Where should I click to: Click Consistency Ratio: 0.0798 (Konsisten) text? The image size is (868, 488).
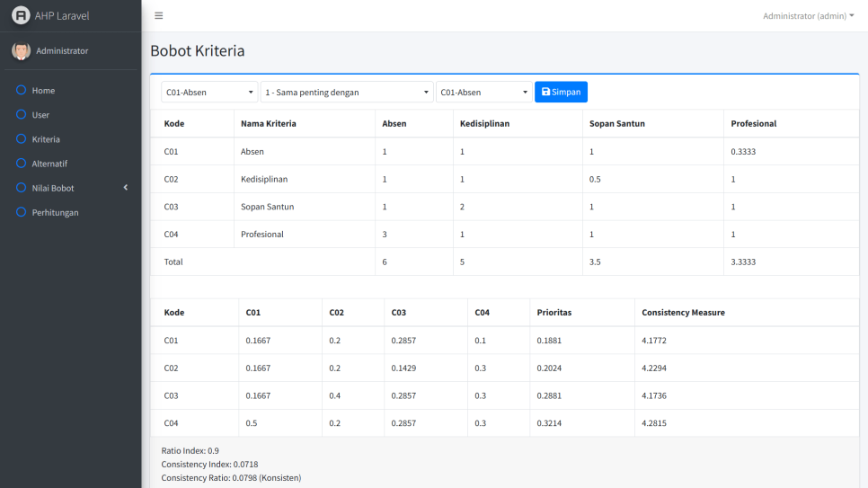point(231,477)
